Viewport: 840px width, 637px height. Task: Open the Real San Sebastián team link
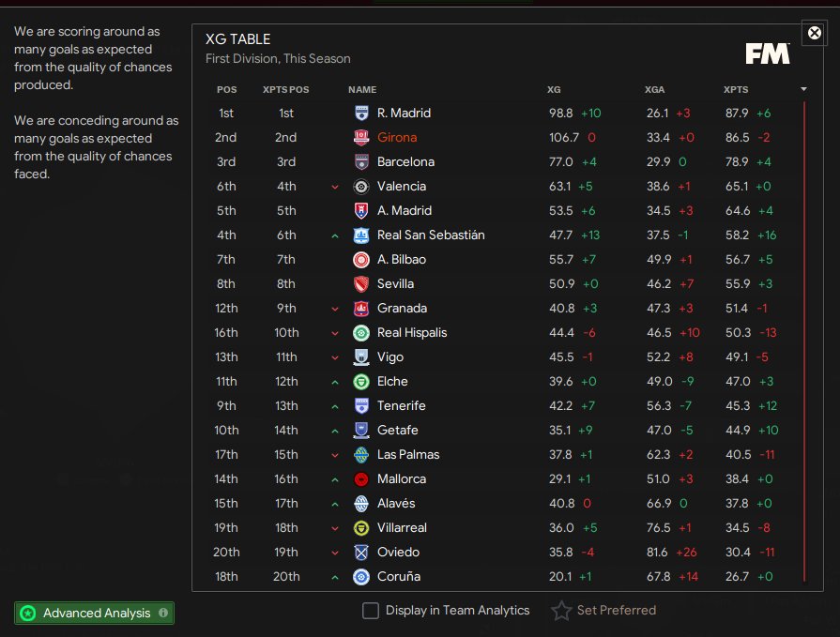point(431,235)
